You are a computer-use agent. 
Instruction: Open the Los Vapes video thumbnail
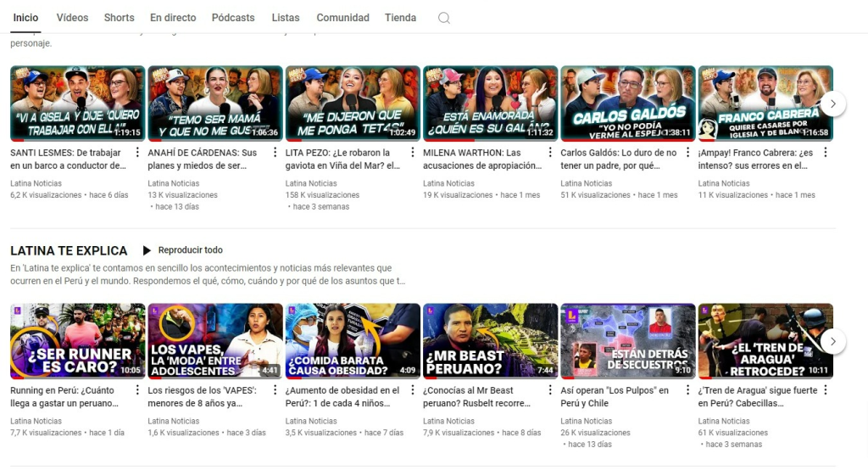[214, 341]
